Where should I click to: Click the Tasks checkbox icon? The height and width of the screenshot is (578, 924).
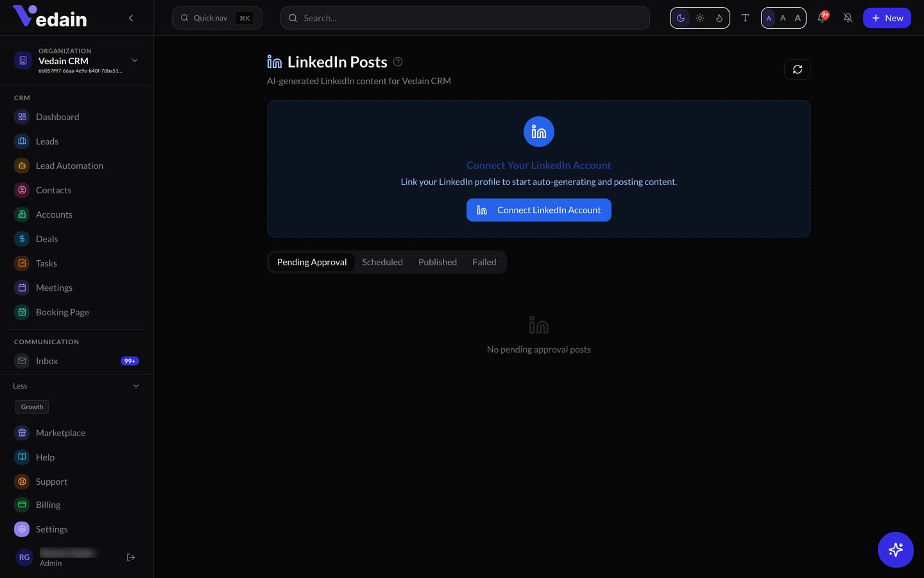coord(22,263)
